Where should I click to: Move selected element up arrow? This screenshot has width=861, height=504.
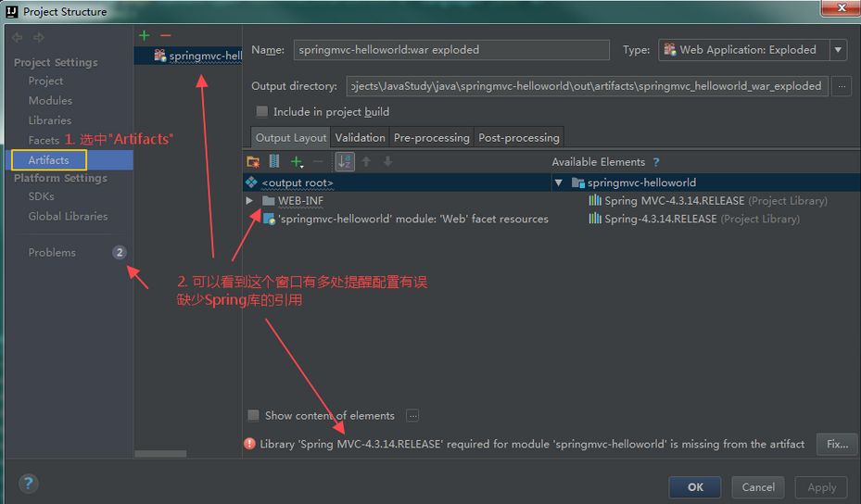pos(366,161)
